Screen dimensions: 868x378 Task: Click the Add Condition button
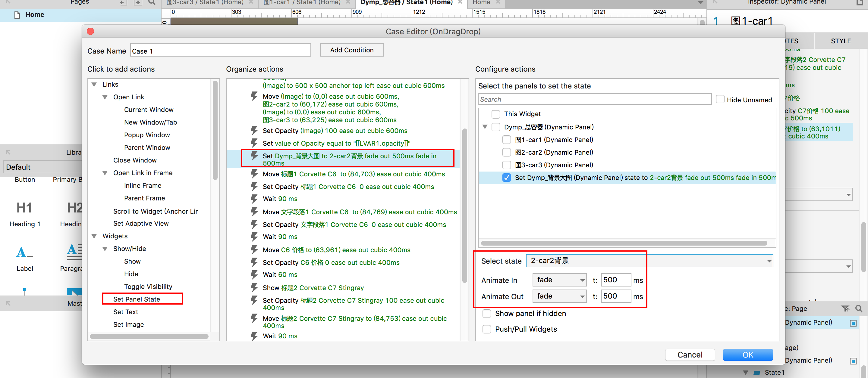(351, 50)
